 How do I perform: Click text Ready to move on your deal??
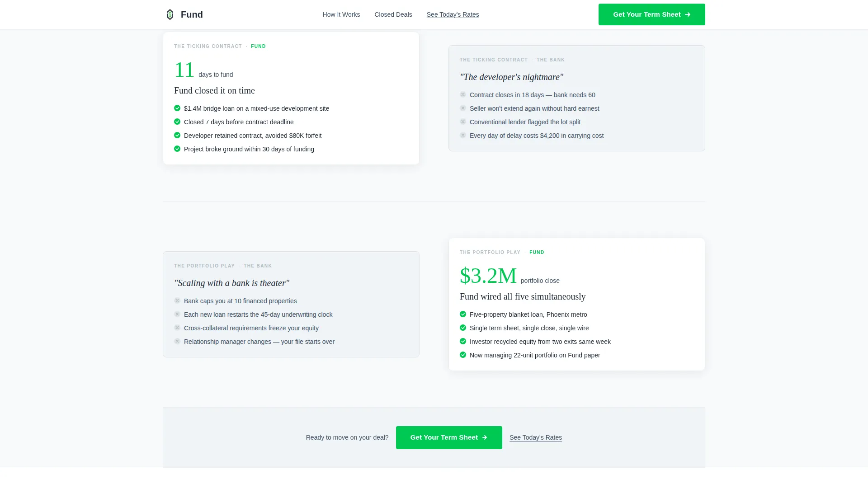347,437
